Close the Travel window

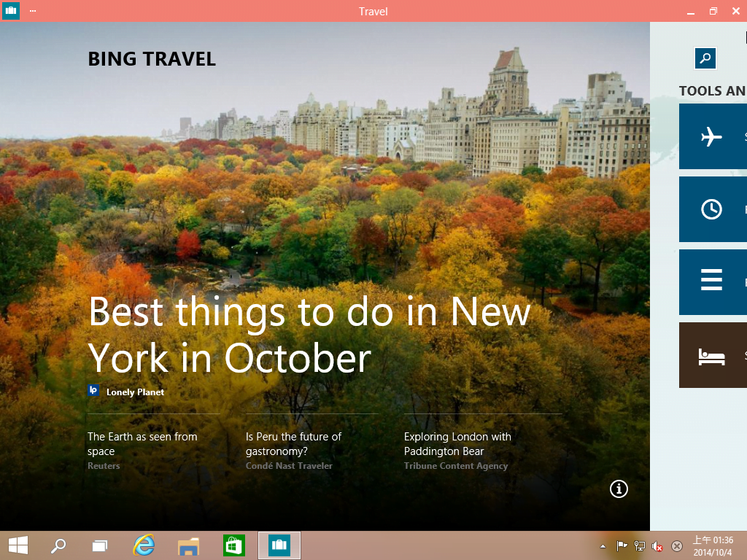735,11
